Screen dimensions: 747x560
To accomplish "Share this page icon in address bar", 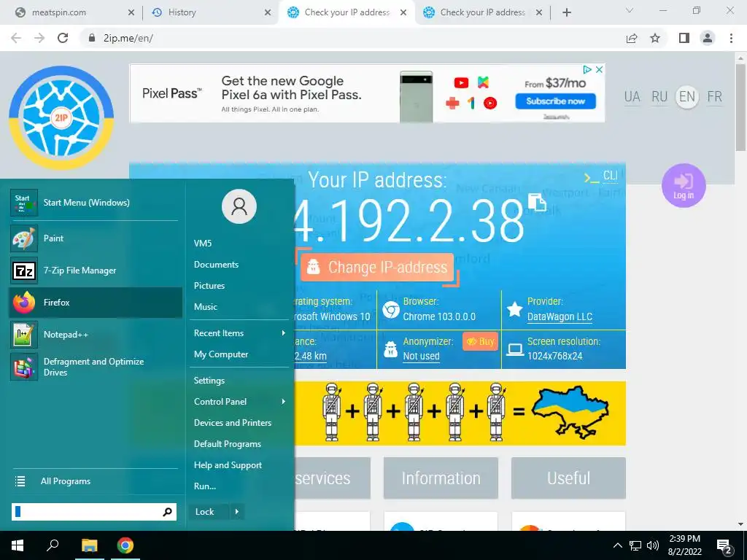I will coord(632,38).
